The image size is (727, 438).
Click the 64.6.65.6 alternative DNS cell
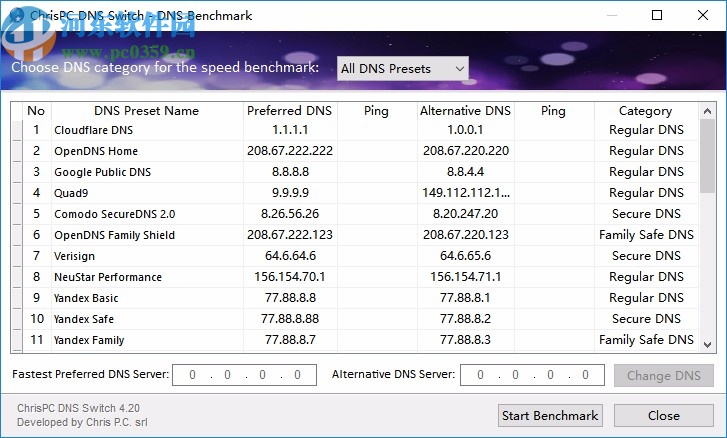(466, 256)
